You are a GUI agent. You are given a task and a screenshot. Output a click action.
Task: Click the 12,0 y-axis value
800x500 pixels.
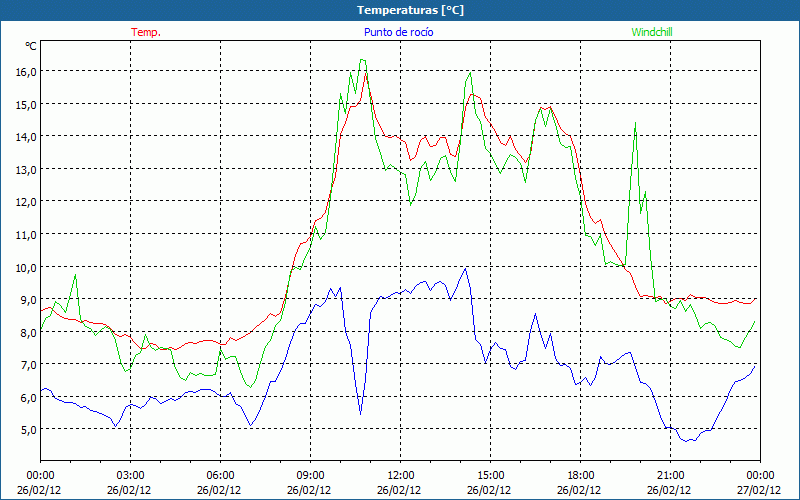tap(25, 201)
